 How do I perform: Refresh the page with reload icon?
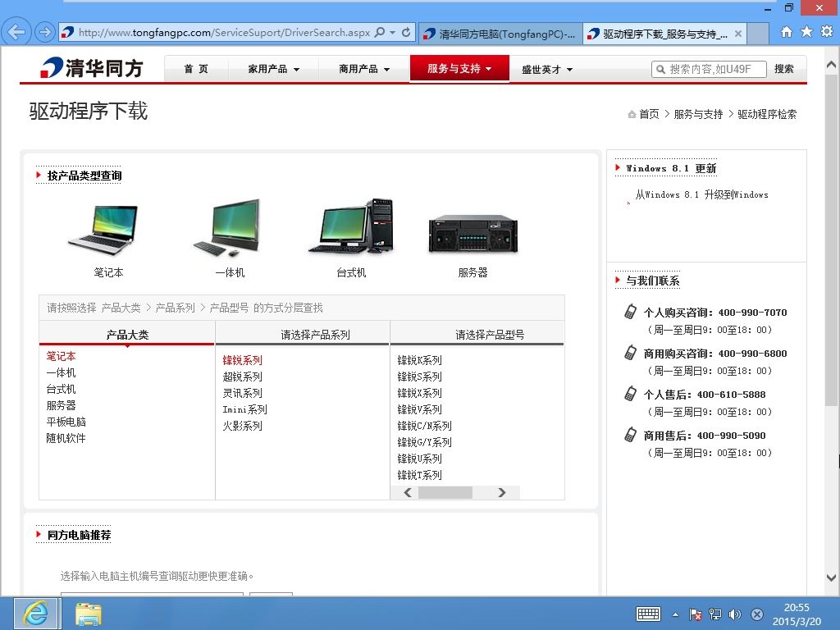click(406, 32)
